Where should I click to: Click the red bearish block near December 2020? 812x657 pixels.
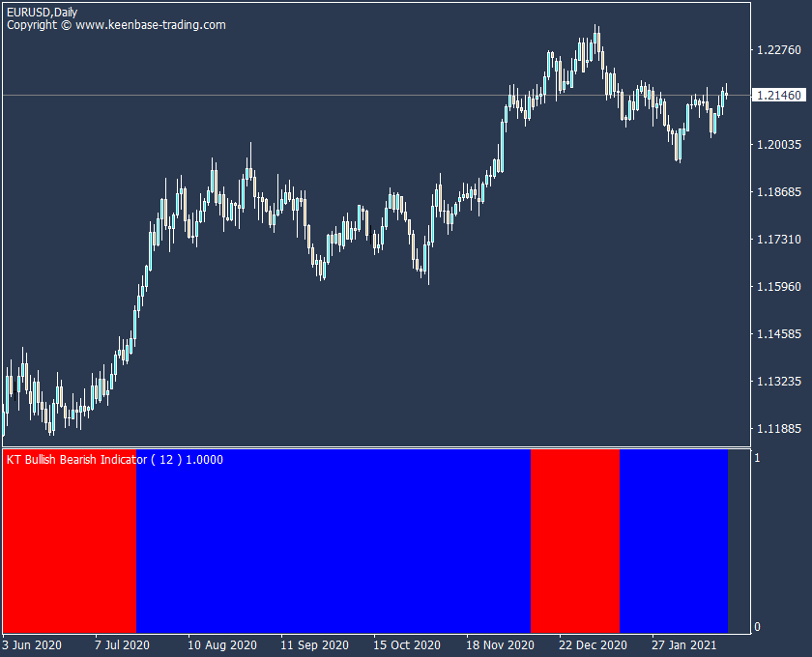point(575,541)
